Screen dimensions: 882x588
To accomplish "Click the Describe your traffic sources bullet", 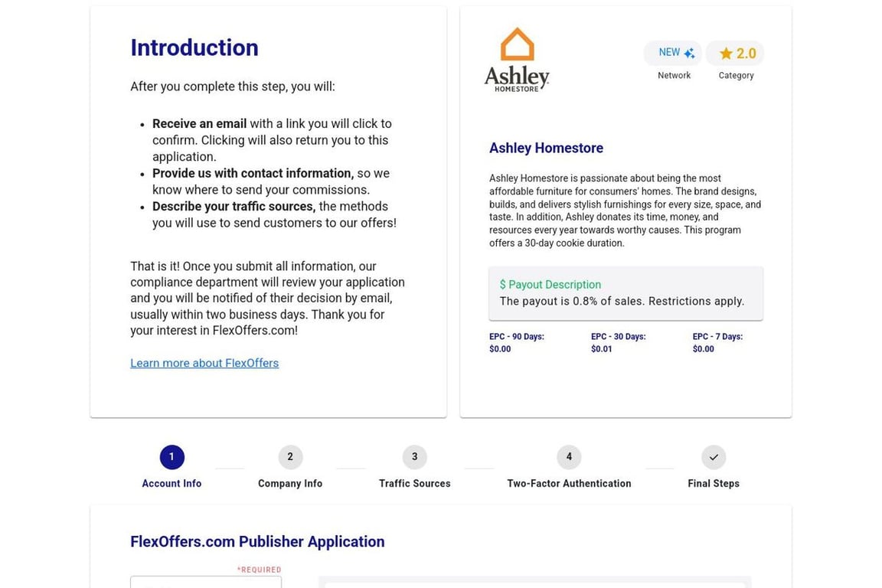I will click(274, 214).
